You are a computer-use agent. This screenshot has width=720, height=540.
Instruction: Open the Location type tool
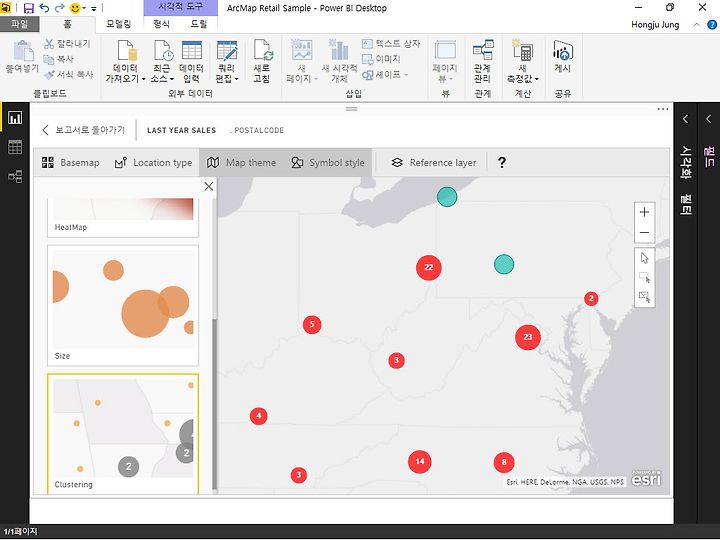(x=153, y=163)
